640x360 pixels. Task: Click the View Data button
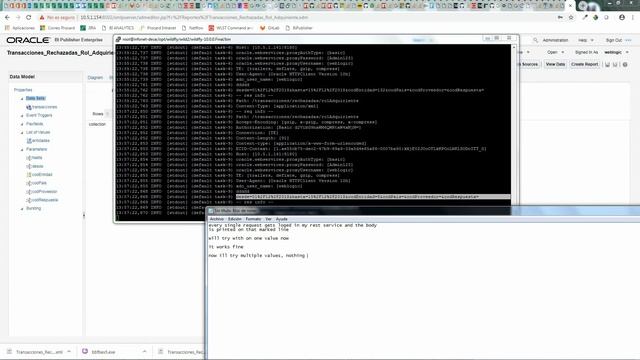555,64
